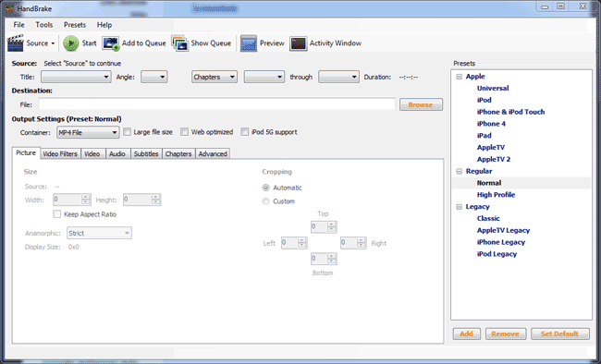The height and width of the screenshot is (364, 601).
Task: Select the Classic preset
Action: pos(488,219)
